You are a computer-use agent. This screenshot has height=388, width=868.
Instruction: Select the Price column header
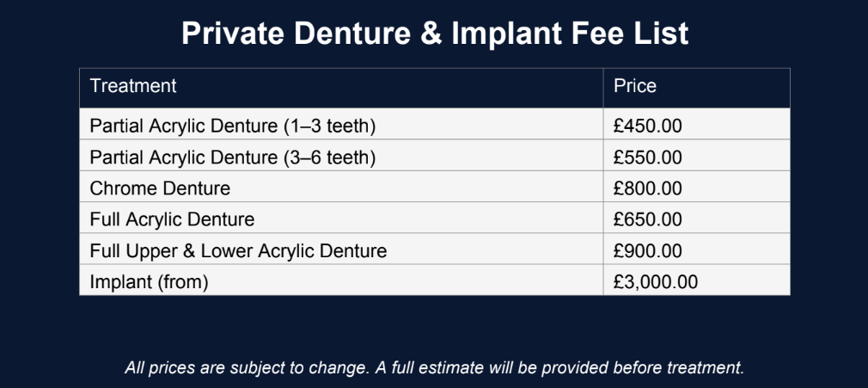(635, 86)
